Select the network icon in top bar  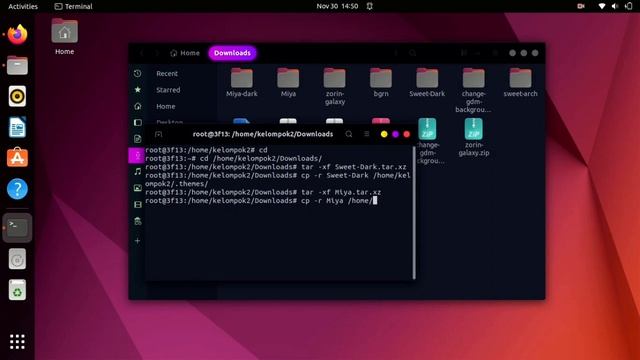click(602, 6)
